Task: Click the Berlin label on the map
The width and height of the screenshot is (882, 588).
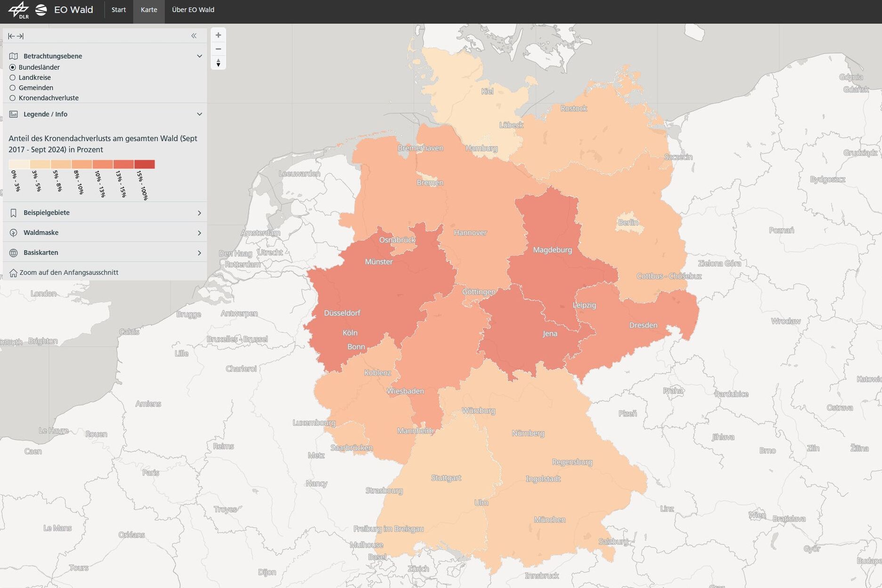Action: (x=628, y=222)
